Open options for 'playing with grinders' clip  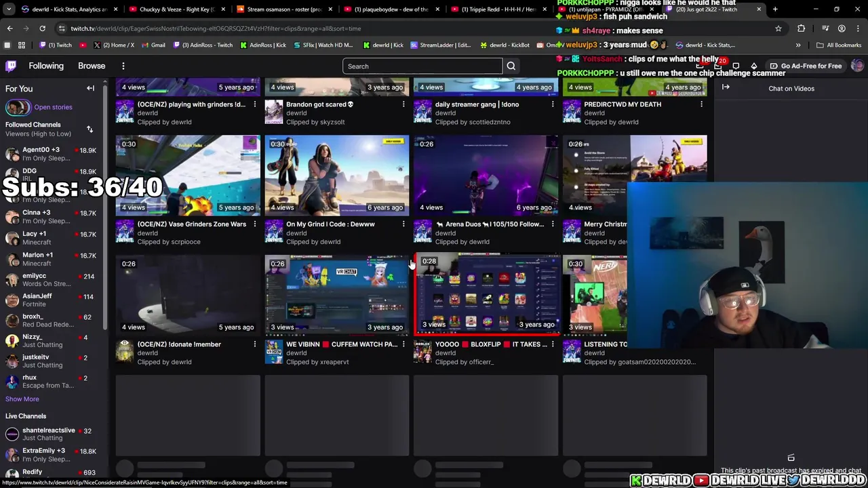pyautogui.click(x=255, y=104)
